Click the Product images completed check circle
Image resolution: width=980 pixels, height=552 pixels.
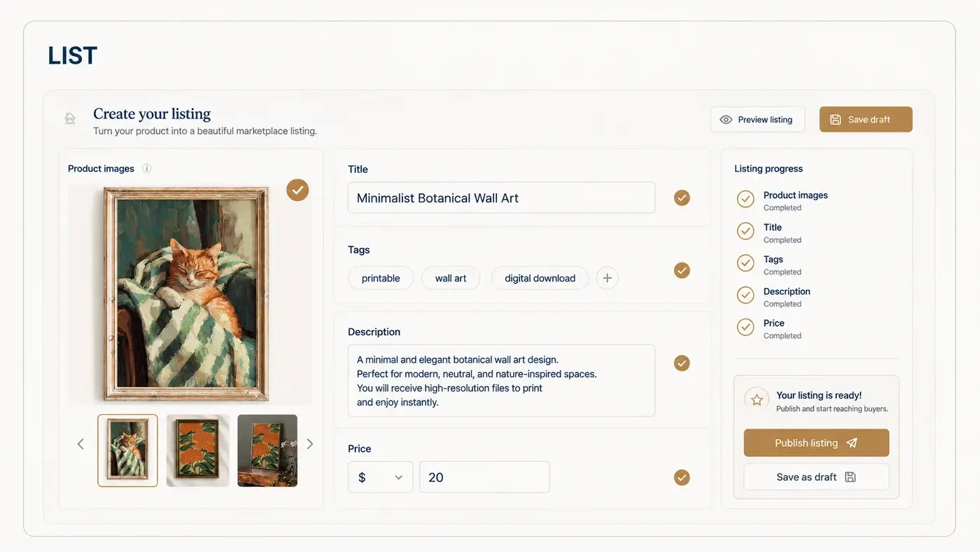745,199
